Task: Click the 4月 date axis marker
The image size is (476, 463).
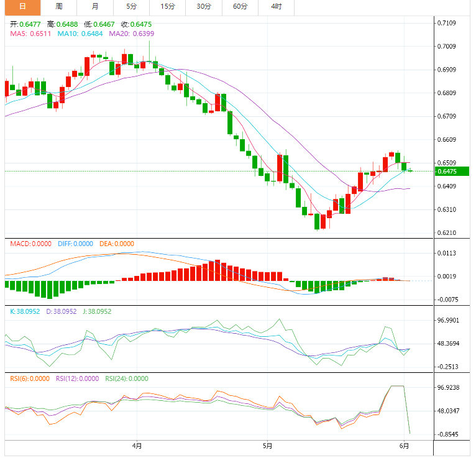Action: tap(137, 446)
